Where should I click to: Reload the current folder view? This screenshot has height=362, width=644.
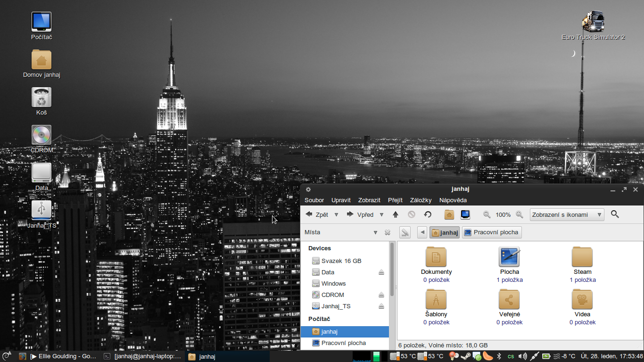tap(428, 214)
